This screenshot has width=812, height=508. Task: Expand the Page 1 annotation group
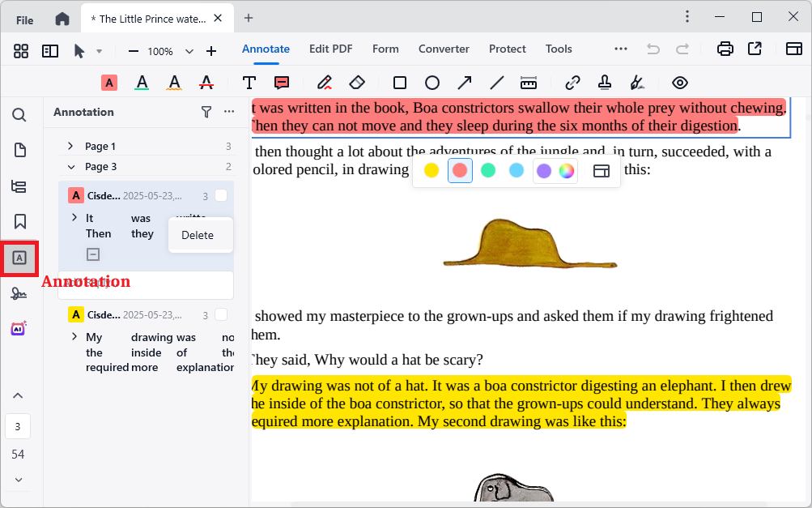click(71, 145)
